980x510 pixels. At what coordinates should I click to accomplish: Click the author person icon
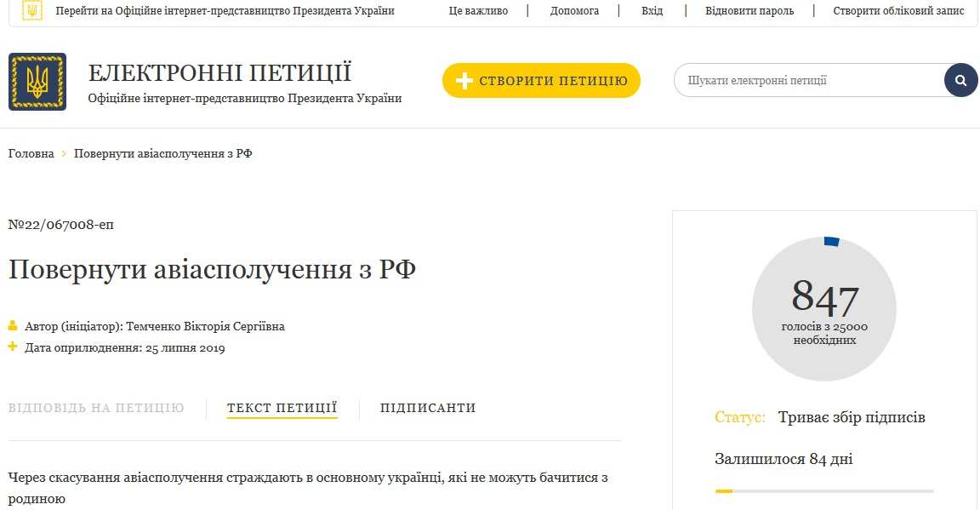(13, 326)
